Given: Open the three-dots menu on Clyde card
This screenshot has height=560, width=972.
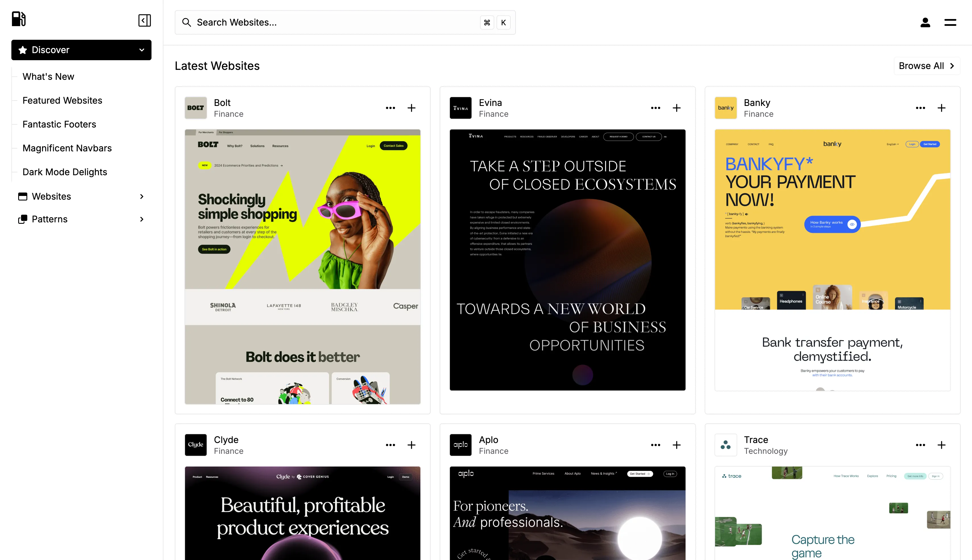Looking at the screenshot, I should [x=390, y=445].
